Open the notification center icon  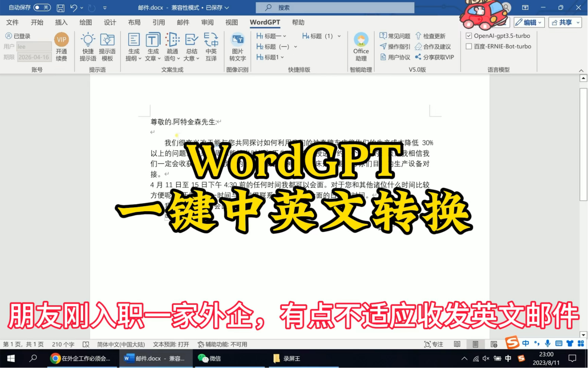572,359
